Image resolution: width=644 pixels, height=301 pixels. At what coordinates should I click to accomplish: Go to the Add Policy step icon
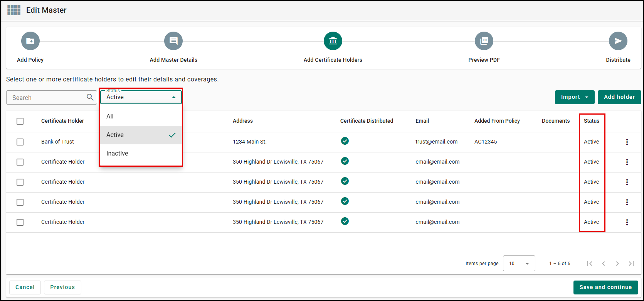click(30, 41)
